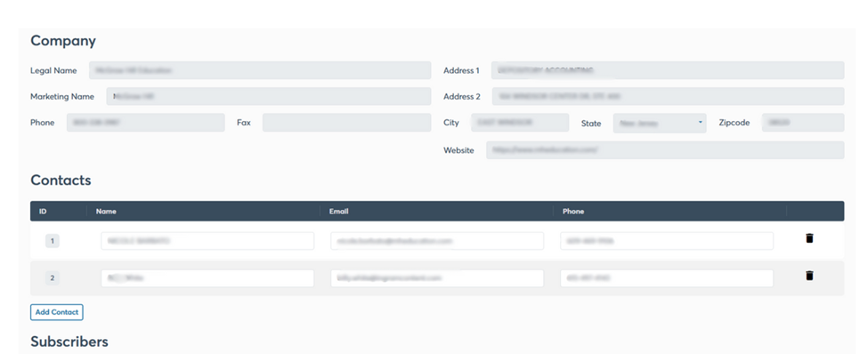Click the Address 1 field
This screenshot has height=354, width=868.
pos(668,70)
